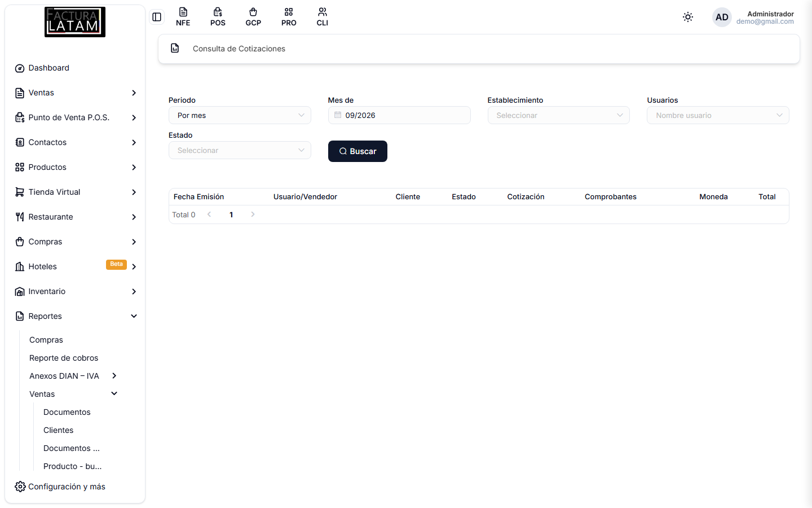The height and width of the screenshot is (508, 812).
Task: Click the Fecha Emisión column header
Action: [x=199, y=197]
